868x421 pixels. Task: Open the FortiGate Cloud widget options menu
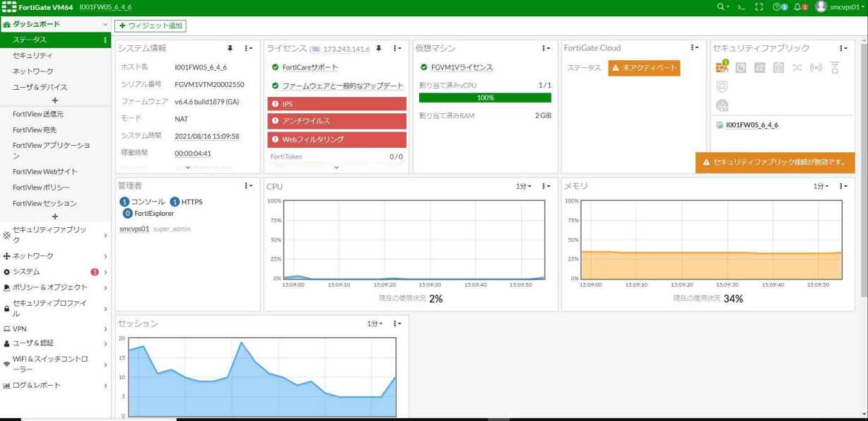coord(695,48)
